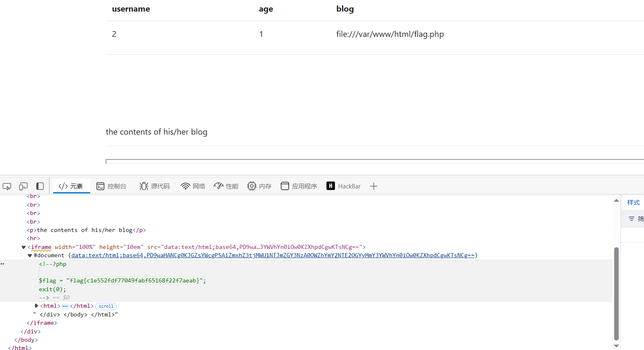Open the 样式 styles pane tab
Screen dimensions: 644x350
coord(633,203)
